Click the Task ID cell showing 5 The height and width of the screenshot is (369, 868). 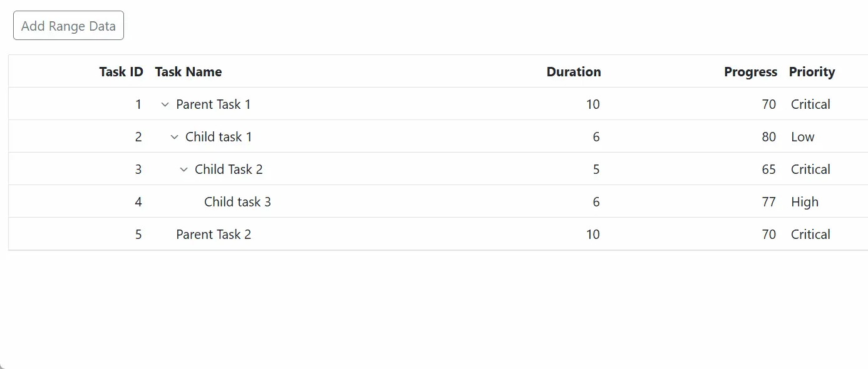tap(138, 234)
